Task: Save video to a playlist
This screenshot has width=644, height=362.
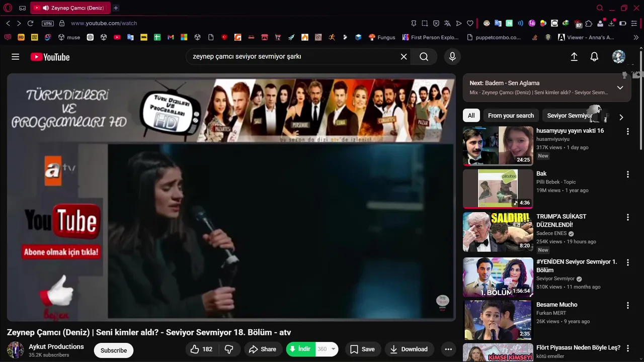Action: [362, 349]
